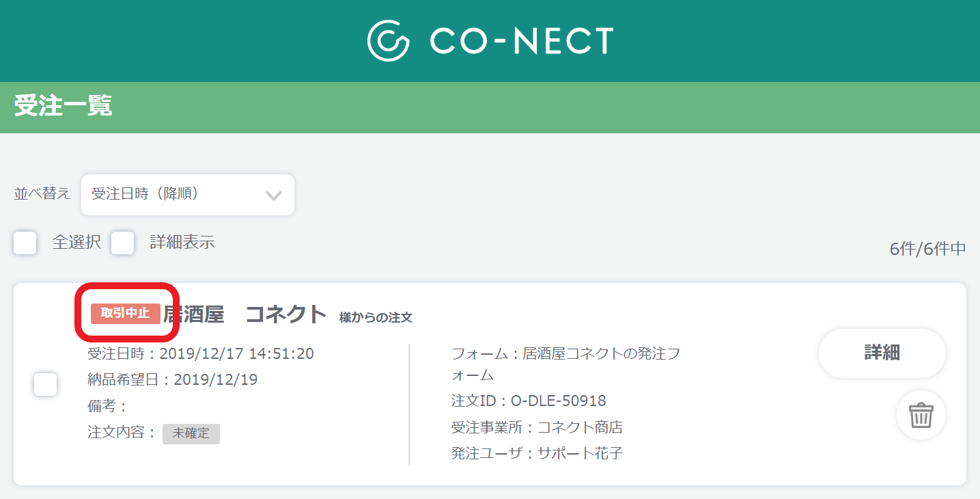The image size is (980, 499).
Task: Click the 並べ替え label
Action: [42, 194]
